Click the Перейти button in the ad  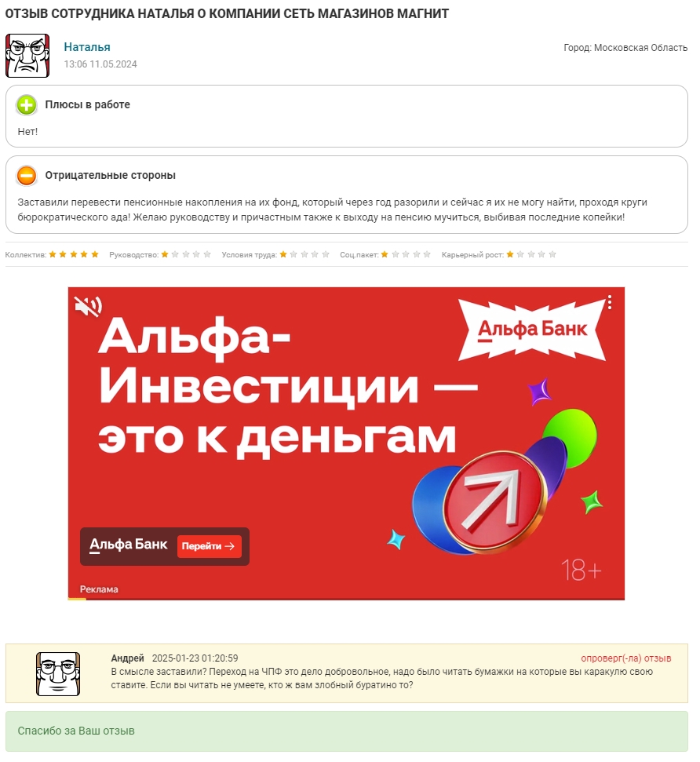pos(209,546)
